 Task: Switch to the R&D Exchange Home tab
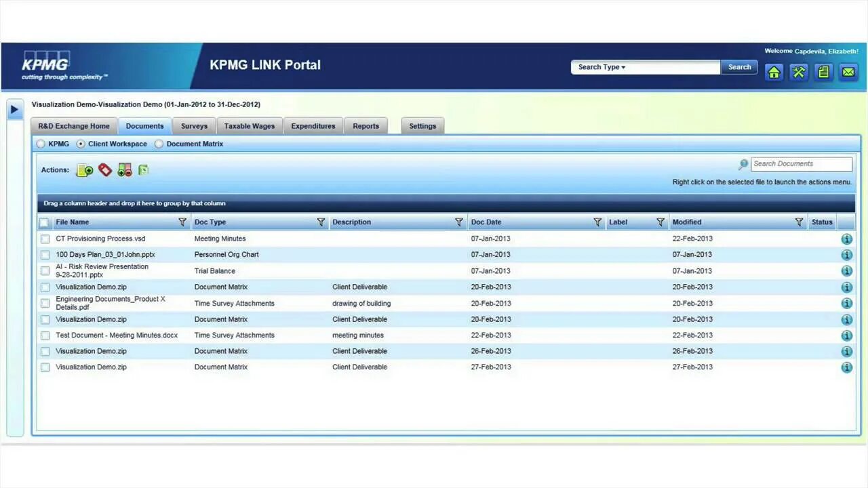73,126
